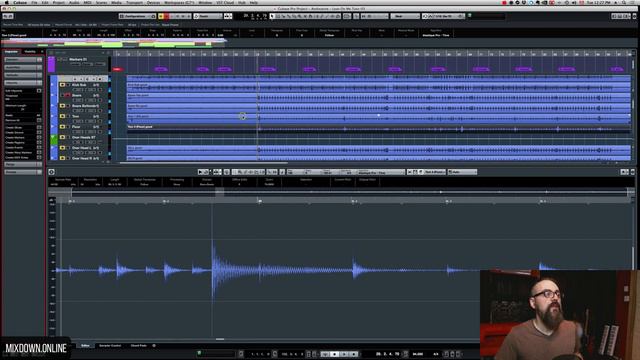Click the red toolbar state button
Viewport: 640px width, 360px height.
[x=167, y=16]
